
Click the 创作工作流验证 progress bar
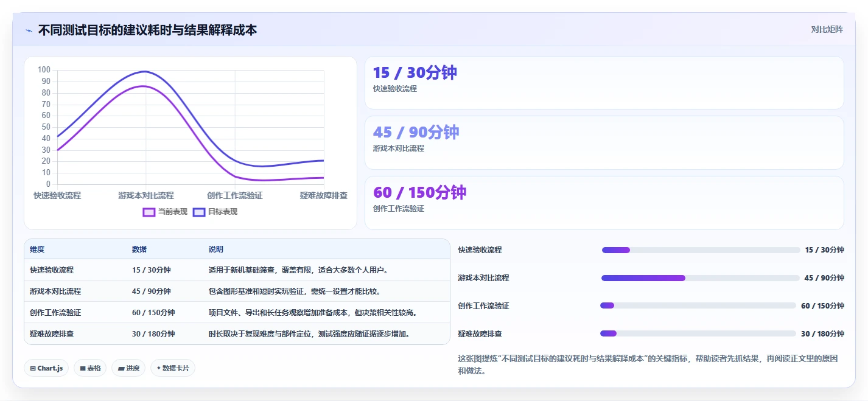[x=698, y=305]
